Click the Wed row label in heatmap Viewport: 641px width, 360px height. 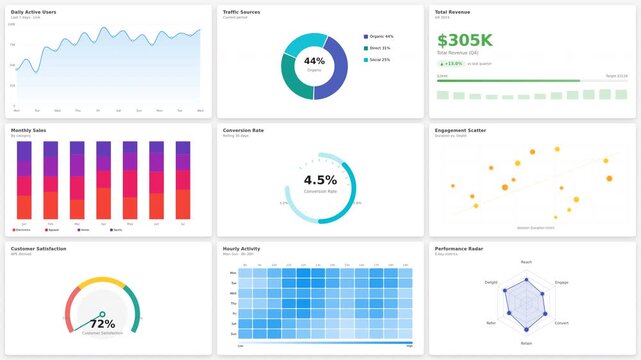tap(233, 293)
